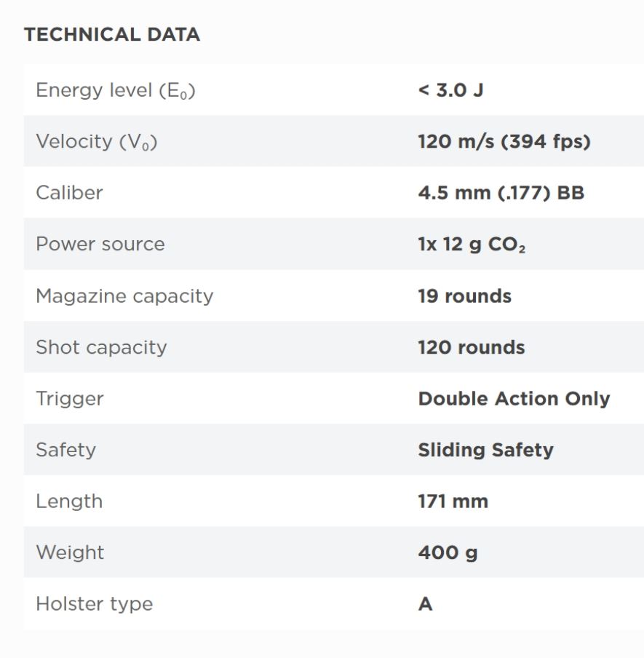Click the < 3.0 J energy value
Screen dimensions: 644x658
point(450,90)
